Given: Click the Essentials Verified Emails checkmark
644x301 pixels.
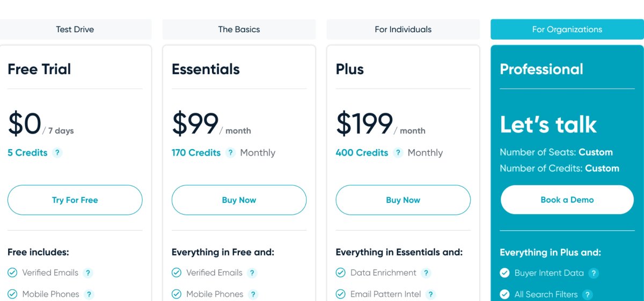Looking at the screenshot, I should click(x=176, y=273).
